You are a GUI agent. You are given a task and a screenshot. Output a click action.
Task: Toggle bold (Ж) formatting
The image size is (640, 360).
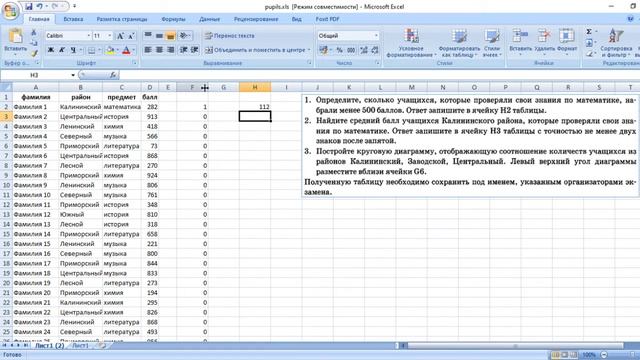point(51,50)
